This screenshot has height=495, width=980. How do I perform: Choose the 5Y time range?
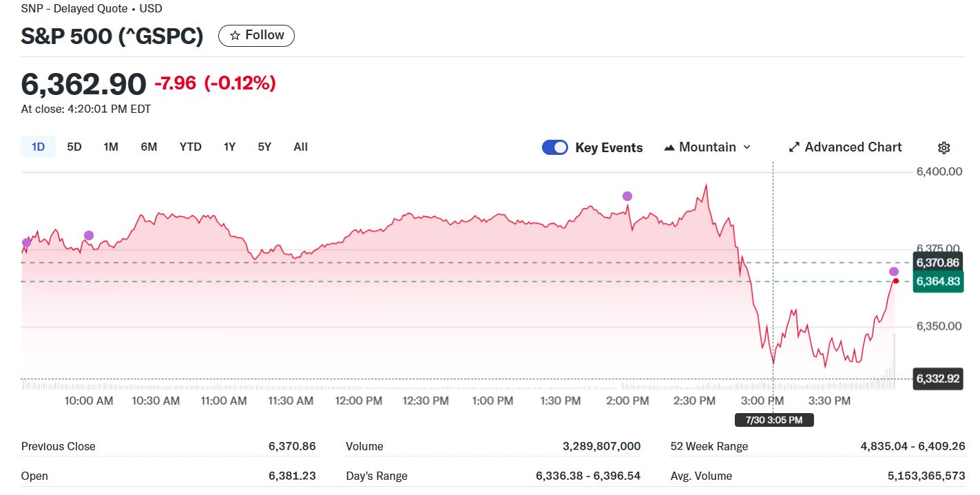tap(264, 147)
